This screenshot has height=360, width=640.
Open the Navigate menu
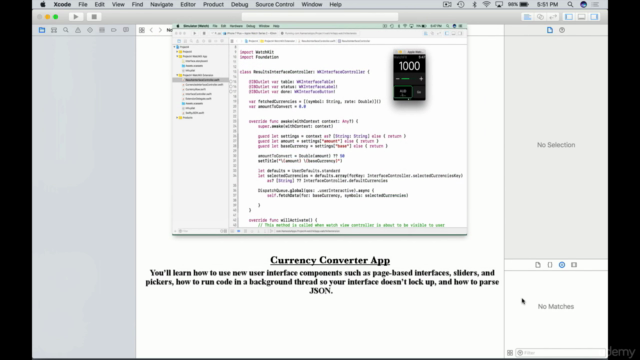tap(162, 4)
